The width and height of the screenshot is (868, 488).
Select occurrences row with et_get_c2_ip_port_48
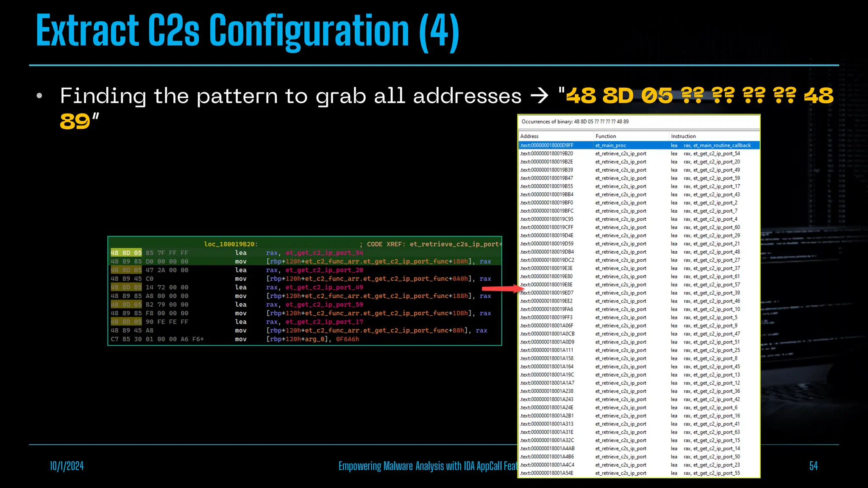639,252
